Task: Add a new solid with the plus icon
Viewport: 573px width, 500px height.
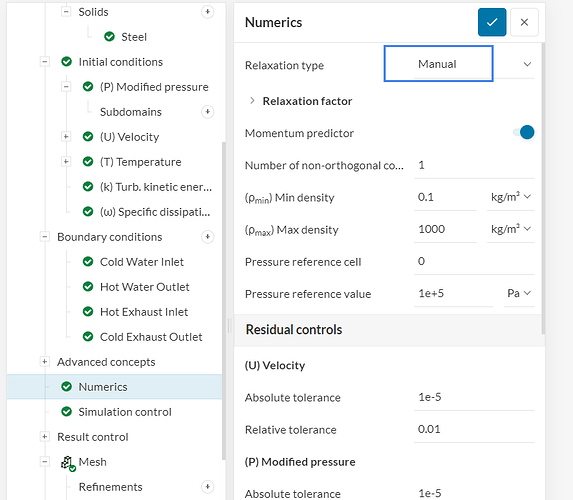Action: pyautogui.click(x=208, y=12)
